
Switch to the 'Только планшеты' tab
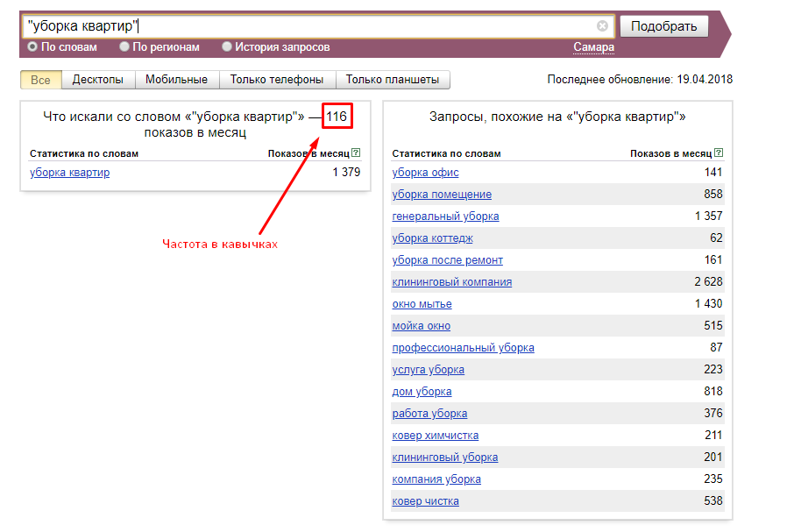[x=392, y=80]
